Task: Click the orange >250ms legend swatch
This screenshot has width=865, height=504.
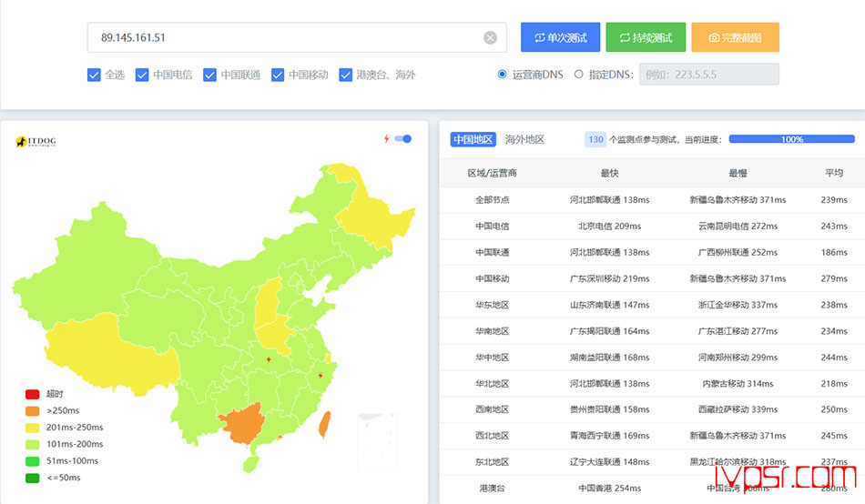Action: 33,411
